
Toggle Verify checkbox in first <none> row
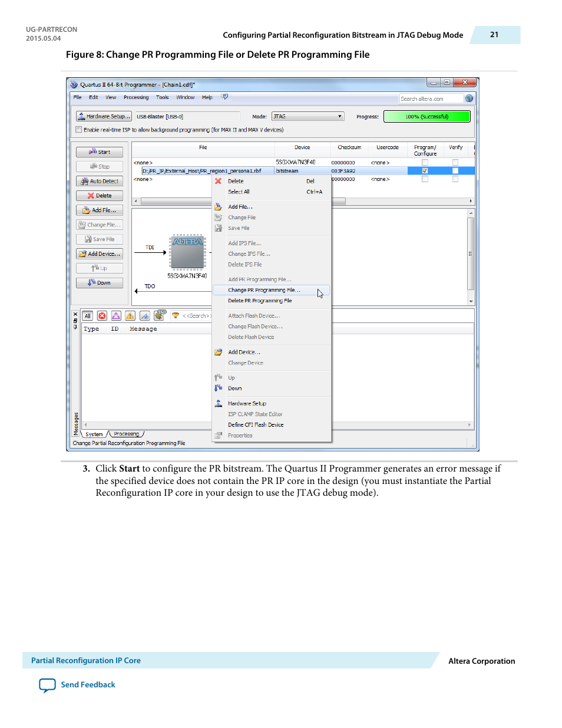coord(455,163)
